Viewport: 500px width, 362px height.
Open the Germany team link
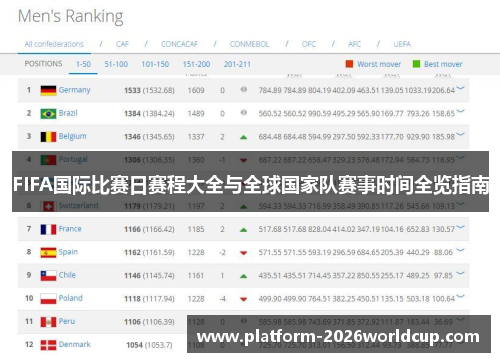(74, 90)
